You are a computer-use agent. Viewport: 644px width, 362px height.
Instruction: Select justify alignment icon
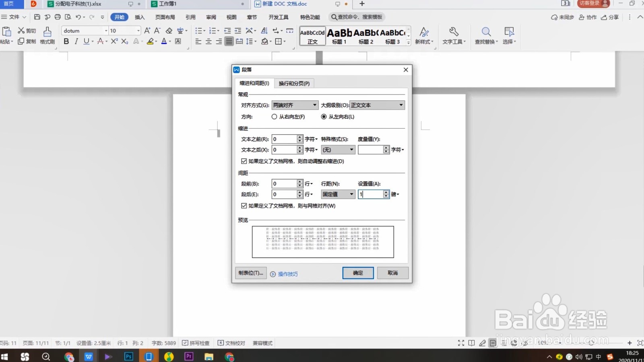point(229,41)
